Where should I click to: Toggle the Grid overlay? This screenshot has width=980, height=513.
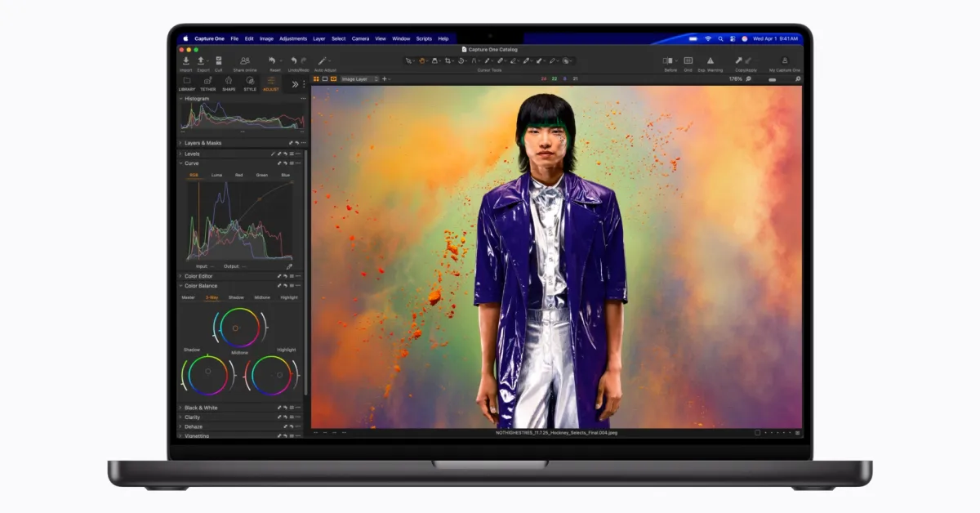pyautogui.click(x=688, y=60)
